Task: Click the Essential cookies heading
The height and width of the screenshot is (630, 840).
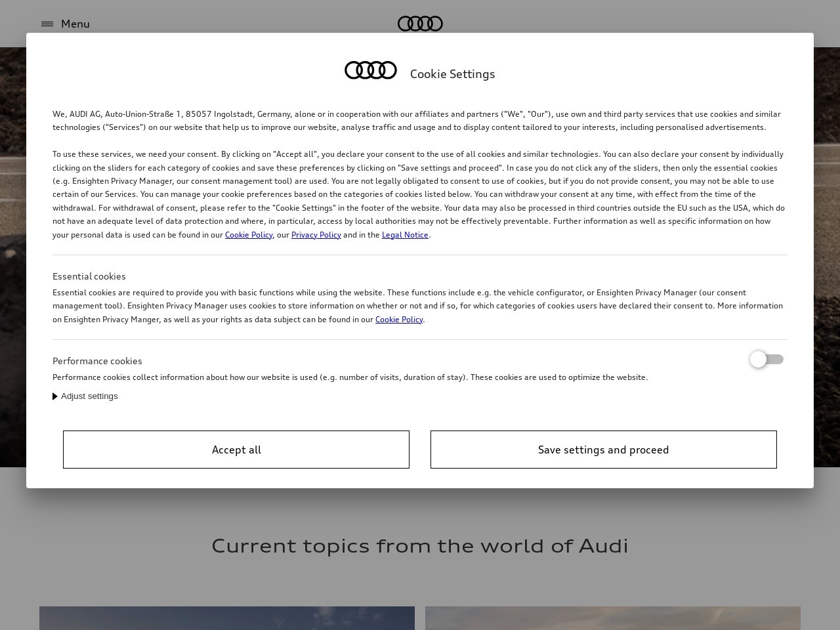Action: [x=89, y=276]
